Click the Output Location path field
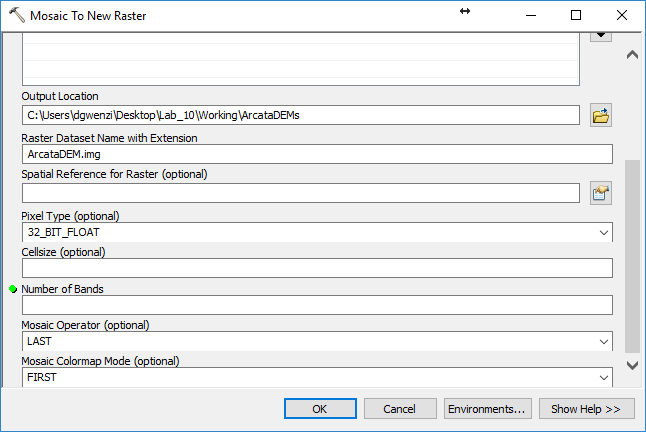 click(x=301, y=115)
